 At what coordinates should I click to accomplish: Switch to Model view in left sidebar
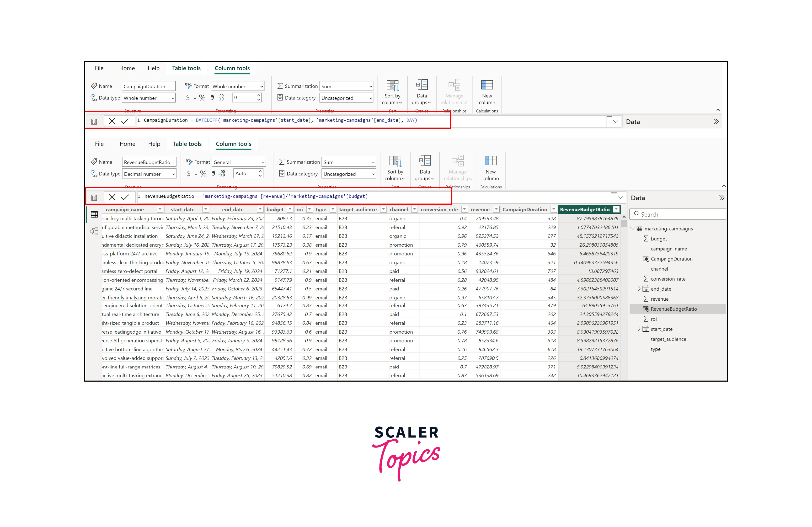(94, 231)
